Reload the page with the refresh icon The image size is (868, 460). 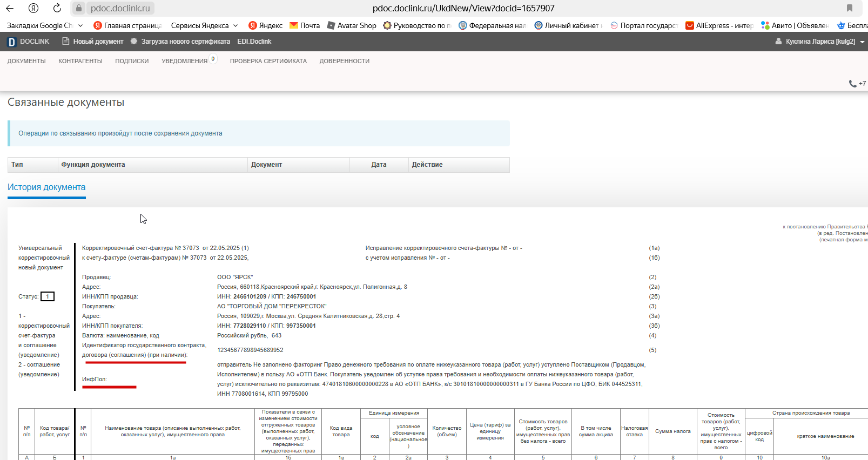[x=57, y=8]
